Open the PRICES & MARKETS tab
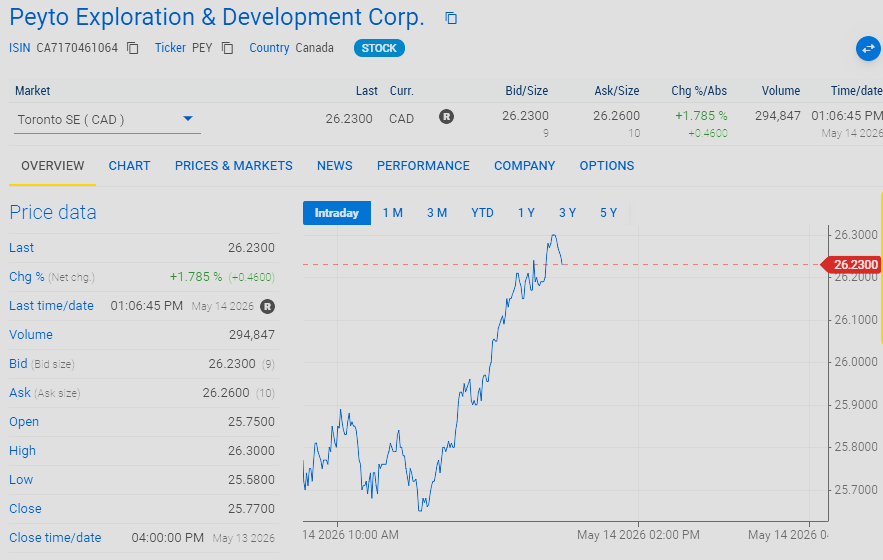883x560 pixels. coord(234,166)
